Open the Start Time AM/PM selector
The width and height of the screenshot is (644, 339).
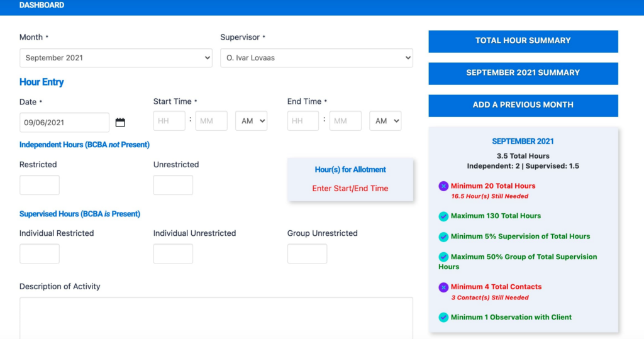click(x=251, y=121)
